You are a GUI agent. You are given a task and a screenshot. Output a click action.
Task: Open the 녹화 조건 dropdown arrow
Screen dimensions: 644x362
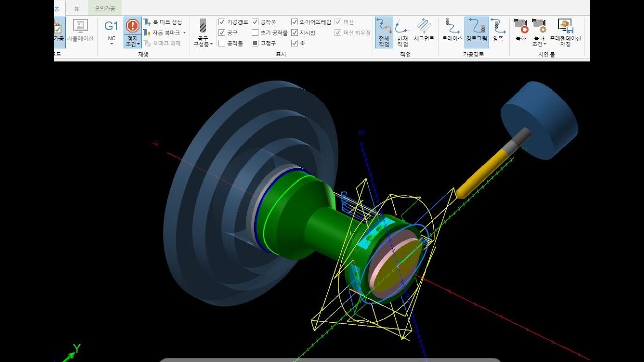click(x=545, y=45)
